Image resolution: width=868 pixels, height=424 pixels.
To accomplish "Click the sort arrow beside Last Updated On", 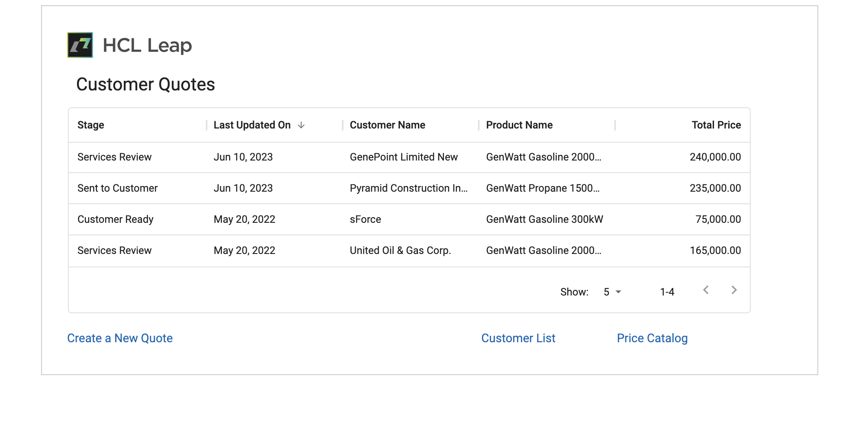I will click(x=301, y=125).
